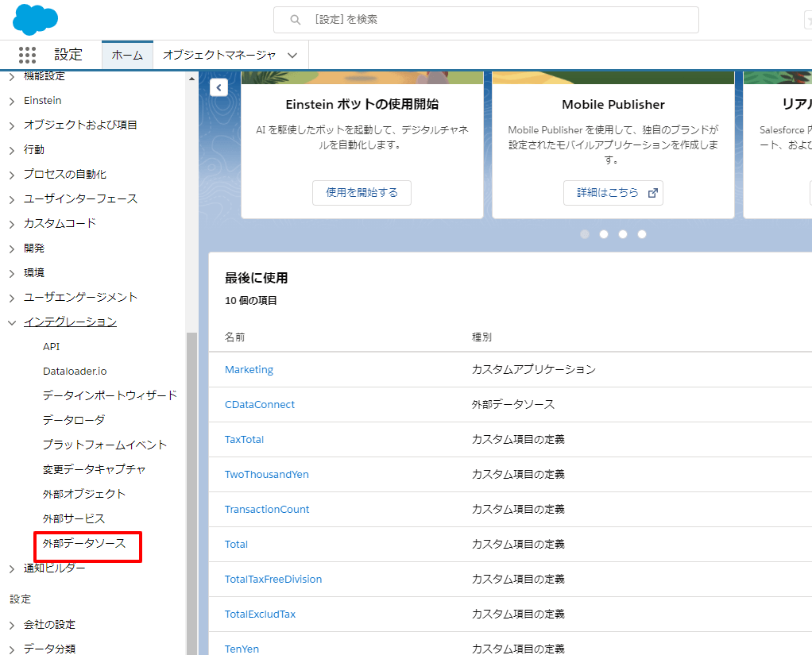The image size is (812, 655).
Task: Open the App Launcher grid icon
Action: click(x=27, y=55)
